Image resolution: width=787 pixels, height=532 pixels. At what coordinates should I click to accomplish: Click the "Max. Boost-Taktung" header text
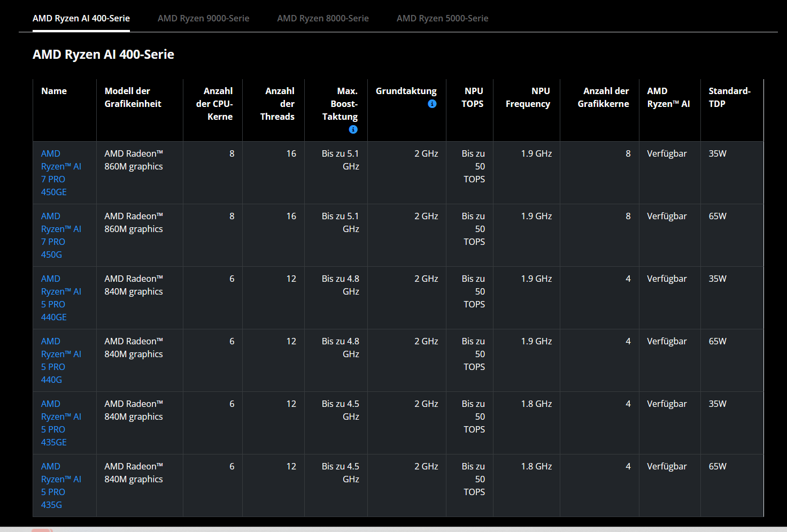[x=340, y=104]
